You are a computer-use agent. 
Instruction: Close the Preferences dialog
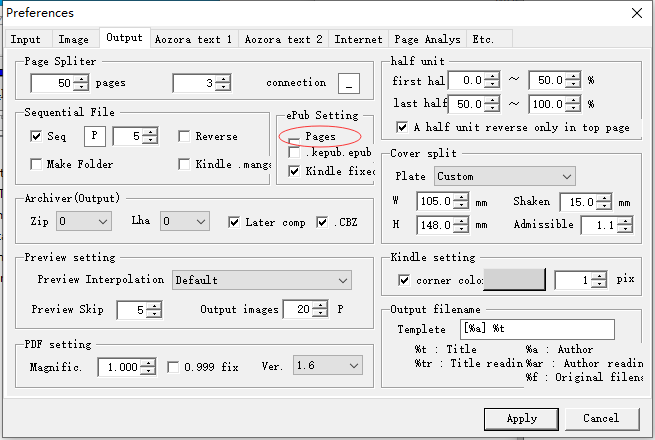tap(637, 13)
